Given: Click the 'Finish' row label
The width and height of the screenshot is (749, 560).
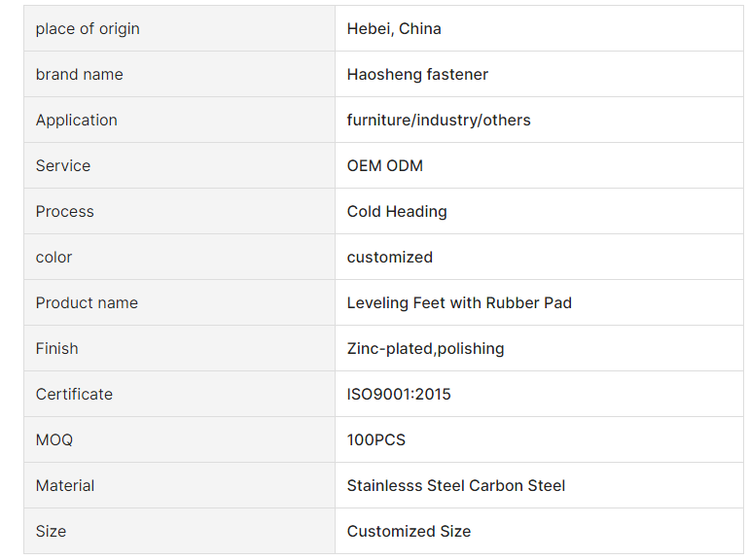Looking at the screenshot, I should click(x=57, y=349).
